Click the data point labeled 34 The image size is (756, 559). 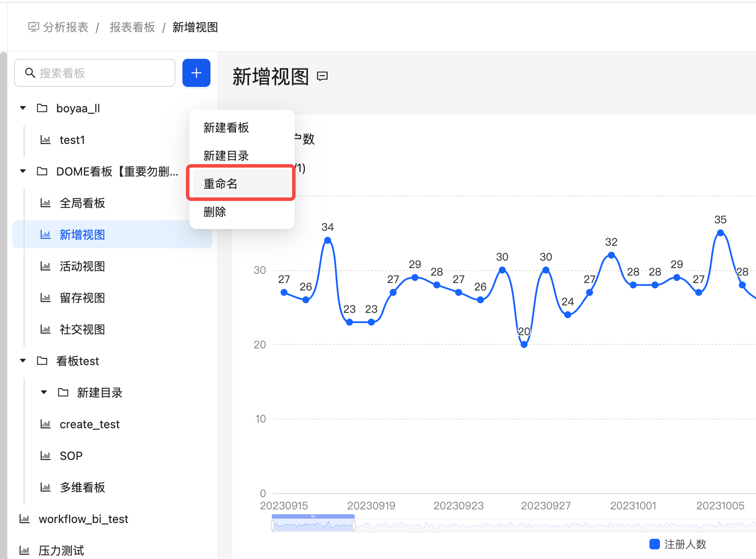[x=328, y=240]
